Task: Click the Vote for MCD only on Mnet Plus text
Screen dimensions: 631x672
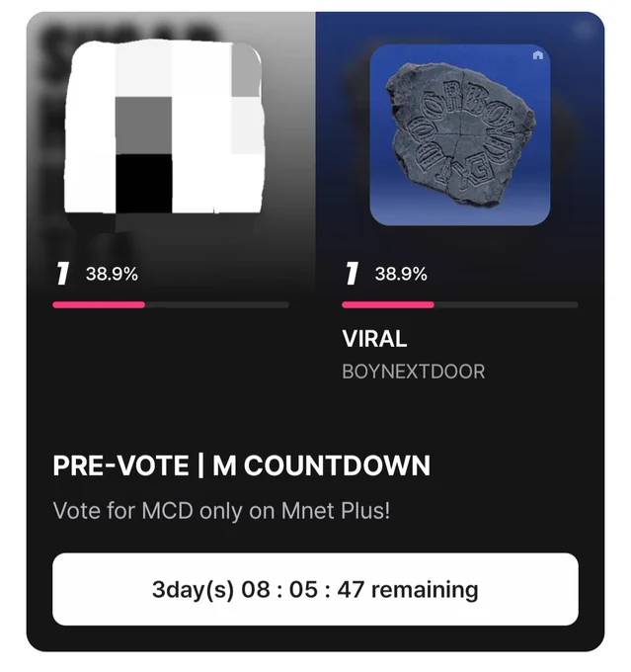Action: 221,511
